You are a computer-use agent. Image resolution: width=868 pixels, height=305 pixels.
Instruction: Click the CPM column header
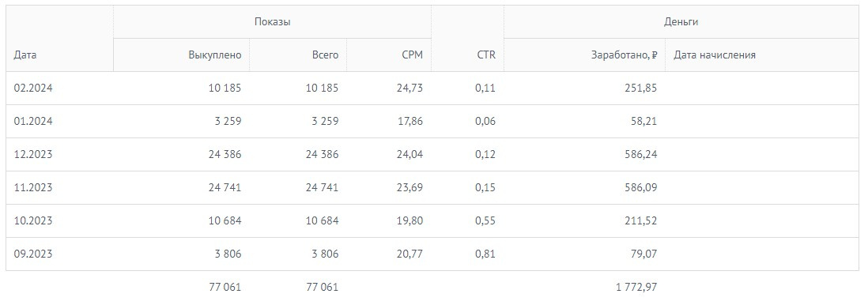tap(413, 55)
